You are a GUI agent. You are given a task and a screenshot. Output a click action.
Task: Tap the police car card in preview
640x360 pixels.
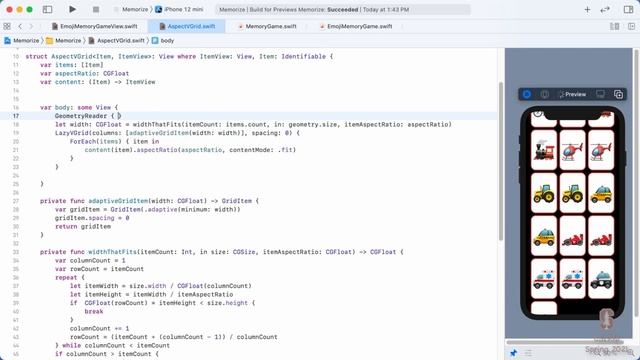(x=601, y=279)
